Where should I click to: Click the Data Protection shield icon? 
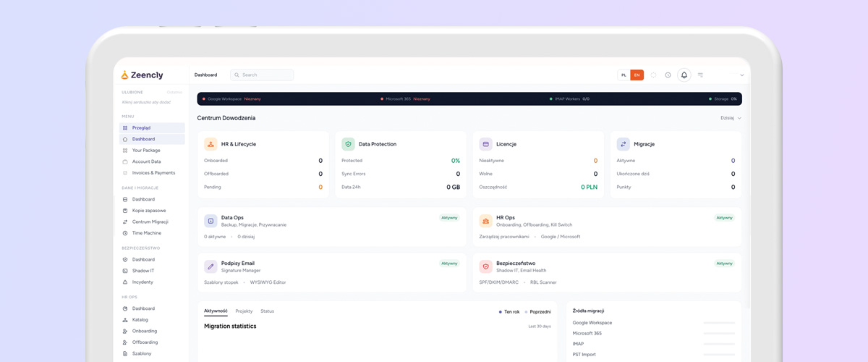[348, 144]
